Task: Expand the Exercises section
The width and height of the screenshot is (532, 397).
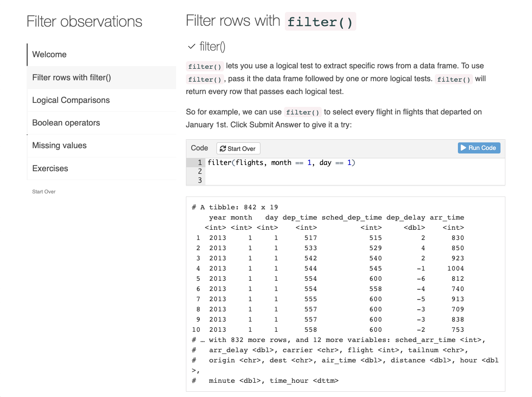Action: pyautogui.click(x=50, y=168)
